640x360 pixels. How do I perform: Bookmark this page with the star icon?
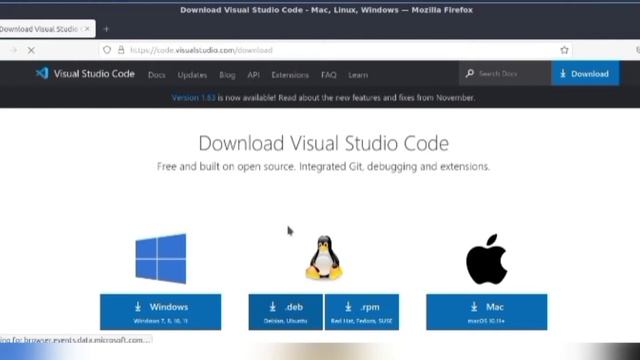coord(564,50)
